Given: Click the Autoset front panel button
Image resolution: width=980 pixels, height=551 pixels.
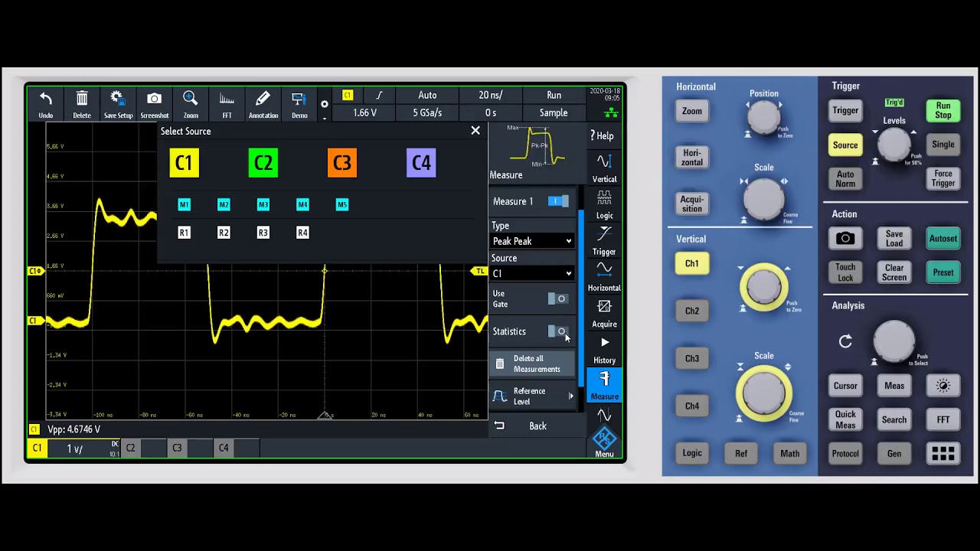Looking at the screenshot, I should pyautogui.click(x=943, y=239).
